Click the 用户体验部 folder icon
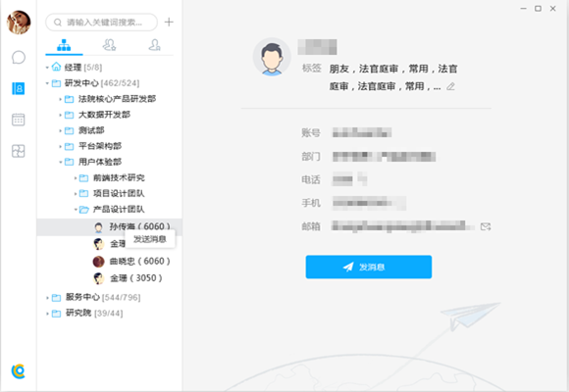 point(69,162)
